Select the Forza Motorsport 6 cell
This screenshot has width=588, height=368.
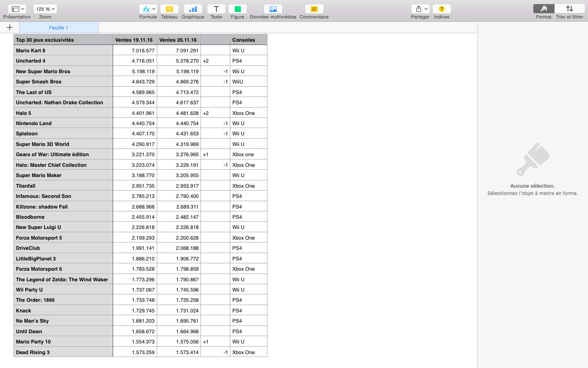[63, 269]
